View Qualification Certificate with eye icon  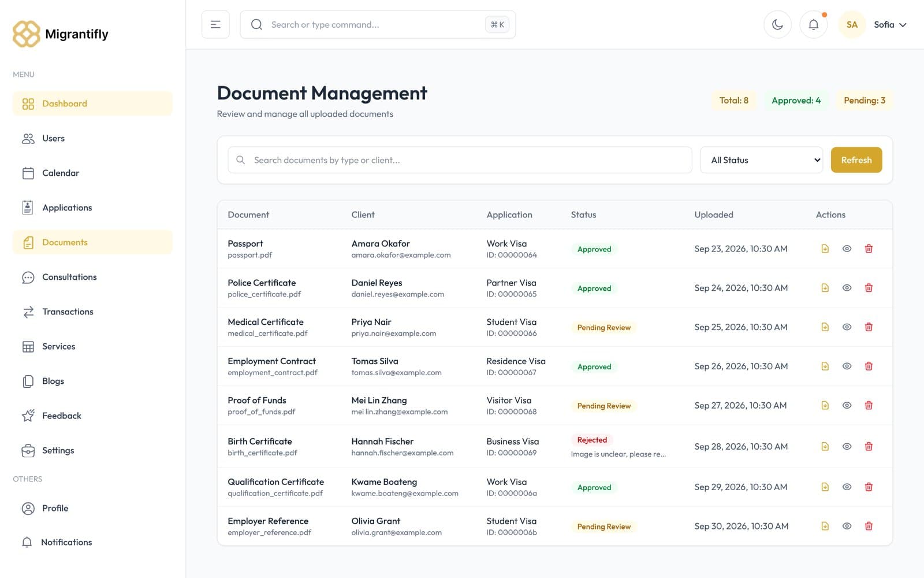(847, 487)
